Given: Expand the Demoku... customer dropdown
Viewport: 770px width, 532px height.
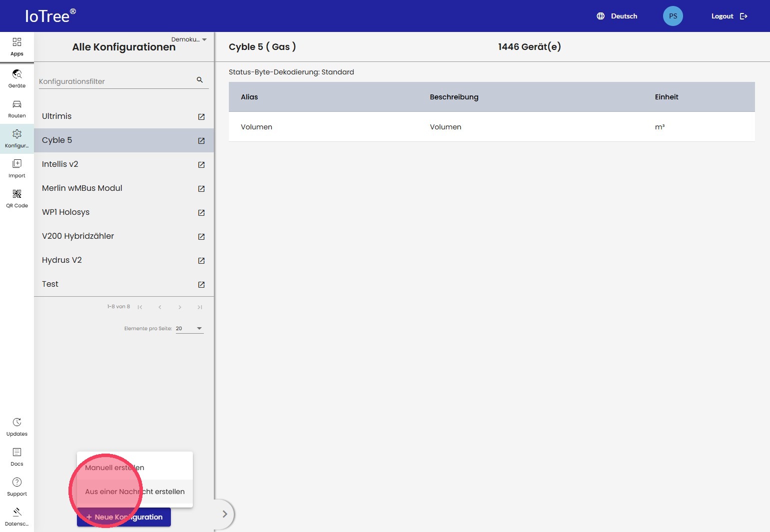Looking at the screenshot, I should 189,39.
